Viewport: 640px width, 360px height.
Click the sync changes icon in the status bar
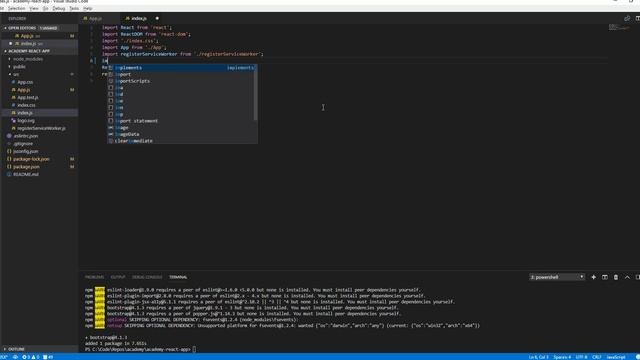(x=15, y=357)
